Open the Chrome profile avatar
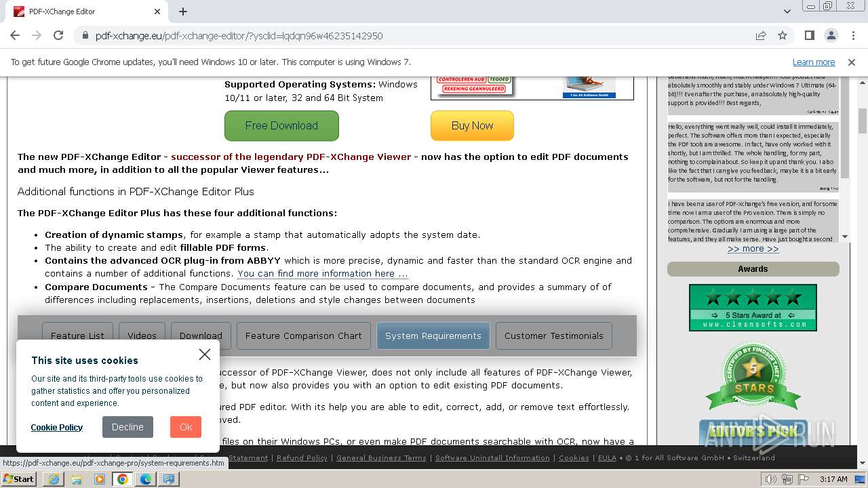This screenshot has height=488, width=868. click(x=831, y=35)
